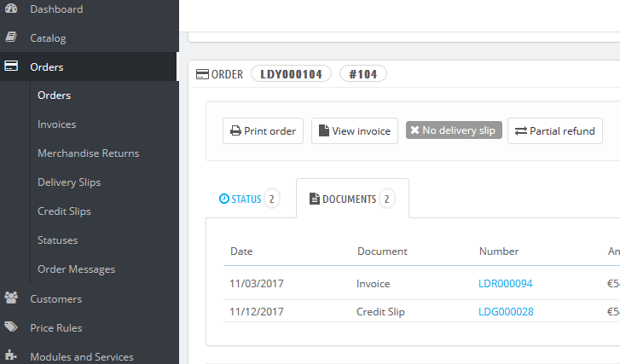
Task: Open the Invoices submenu item
Action: click(x=56, y=124)
